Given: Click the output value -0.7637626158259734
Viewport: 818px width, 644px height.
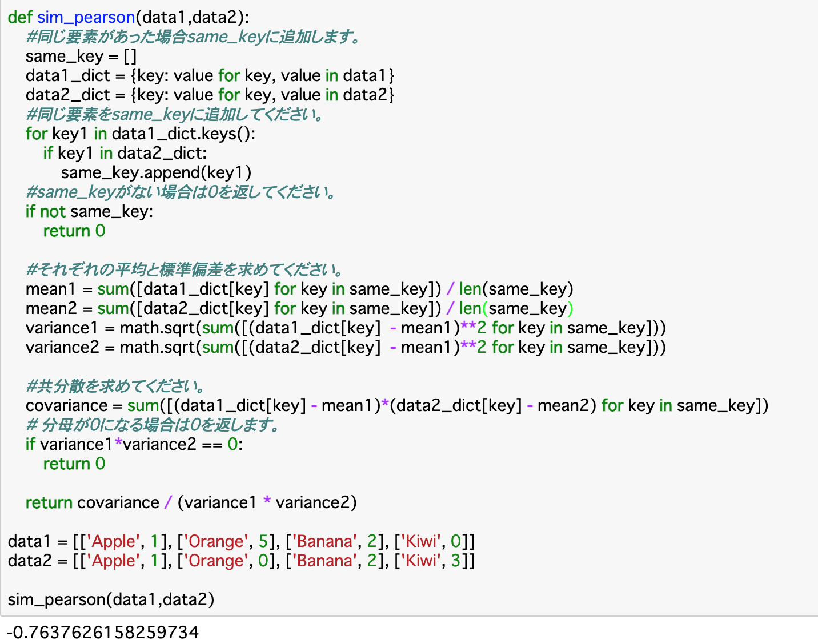Looking at the screenshot, I should pyautogui.click(x=103, y=633).
